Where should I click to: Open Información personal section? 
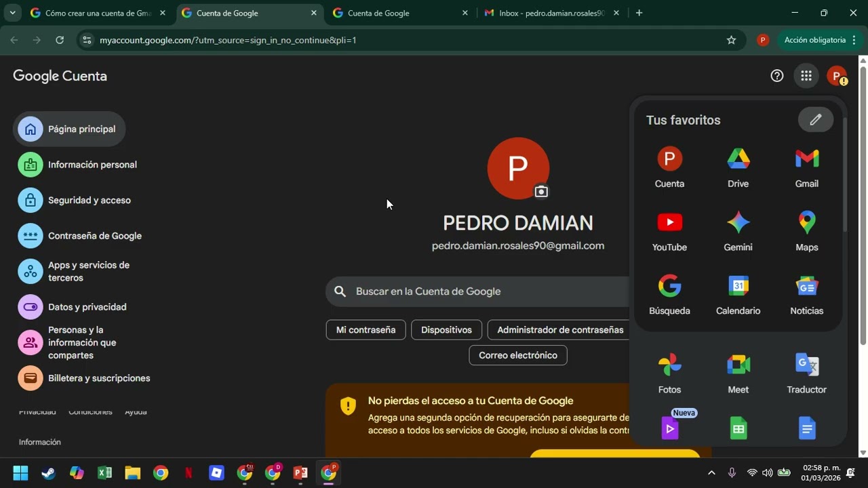tap(77, 165)
